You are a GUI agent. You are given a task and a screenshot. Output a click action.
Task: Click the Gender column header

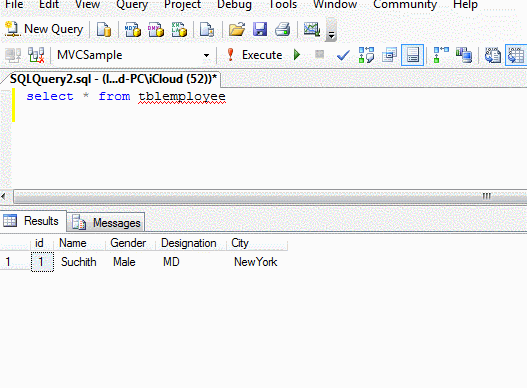[x=130, y=243]
